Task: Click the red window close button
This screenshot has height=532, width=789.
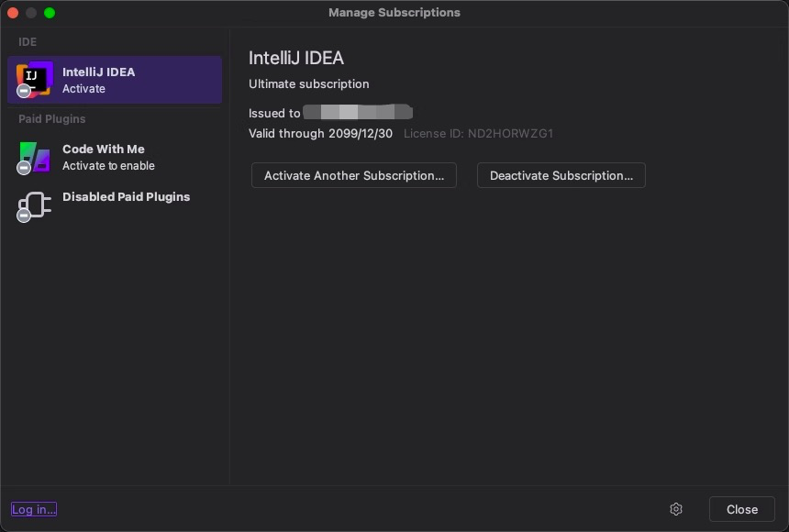Action: (x=13, y=13)
